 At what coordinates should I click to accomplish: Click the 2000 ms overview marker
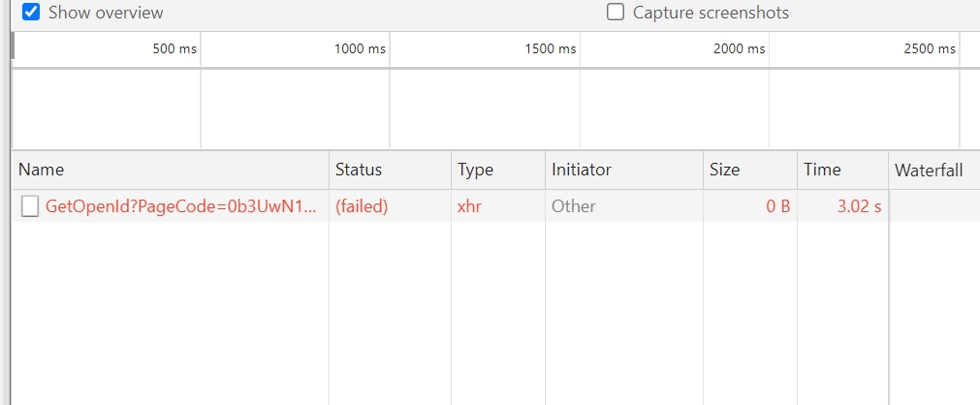click(740, 48)
